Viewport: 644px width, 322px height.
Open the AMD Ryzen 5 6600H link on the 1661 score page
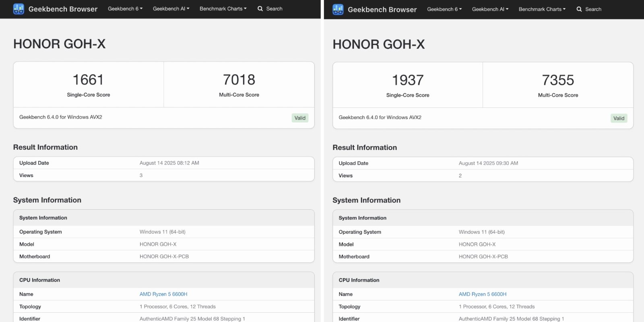click(163, 294)
